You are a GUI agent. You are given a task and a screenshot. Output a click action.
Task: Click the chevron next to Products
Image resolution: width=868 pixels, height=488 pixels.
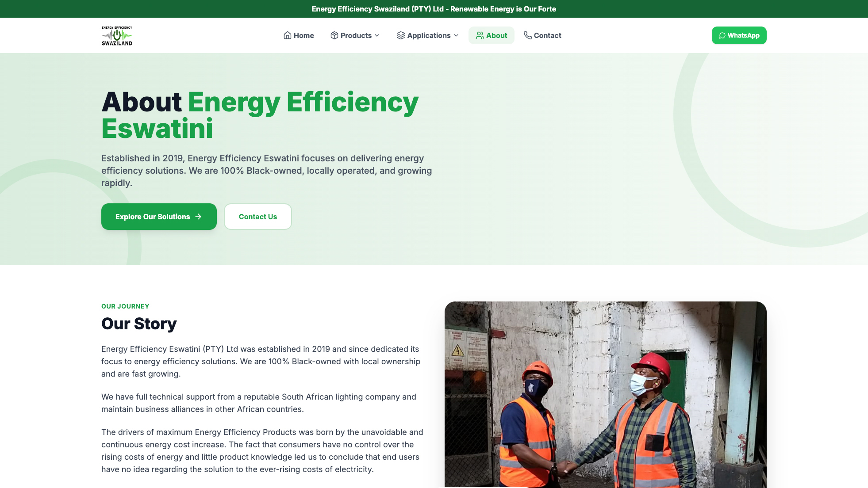(x=377, y=36)
